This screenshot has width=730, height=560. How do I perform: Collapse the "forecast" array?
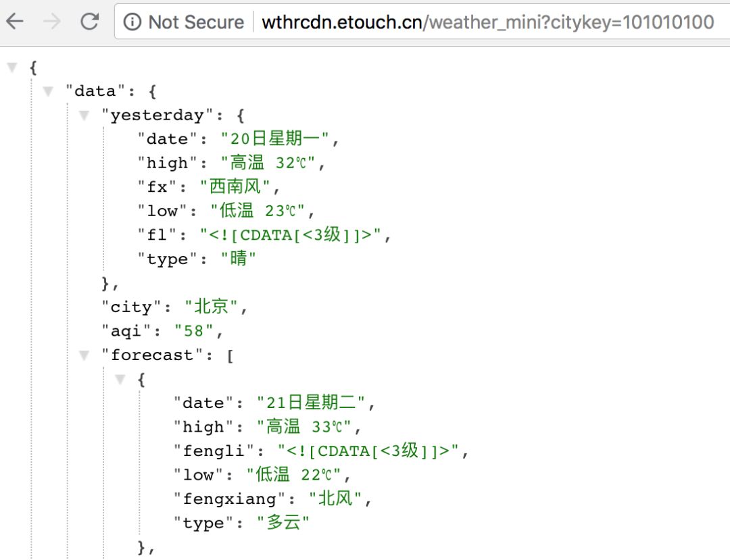pyautogui.click(x=84, y=355)
